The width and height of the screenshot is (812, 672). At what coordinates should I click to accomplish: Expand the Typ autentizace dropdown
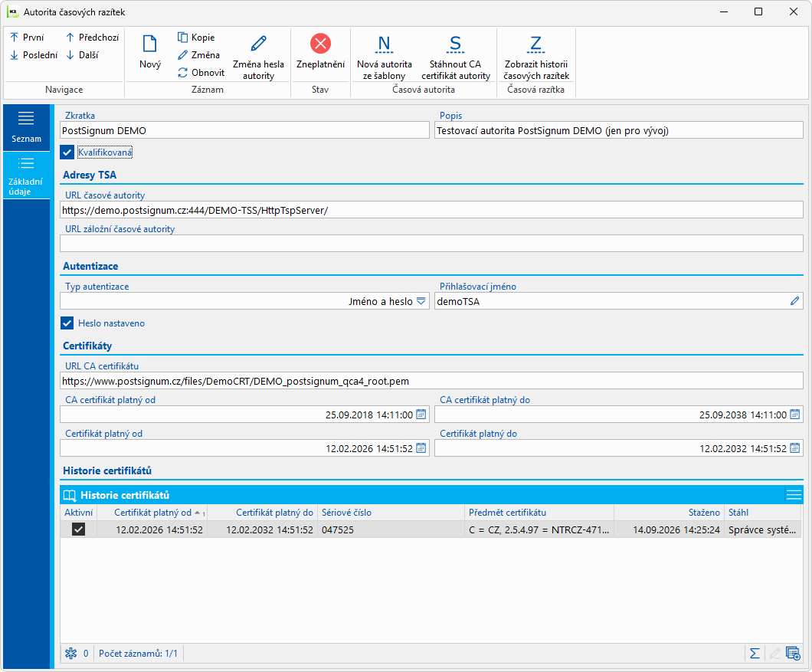[x=421, y=301]
